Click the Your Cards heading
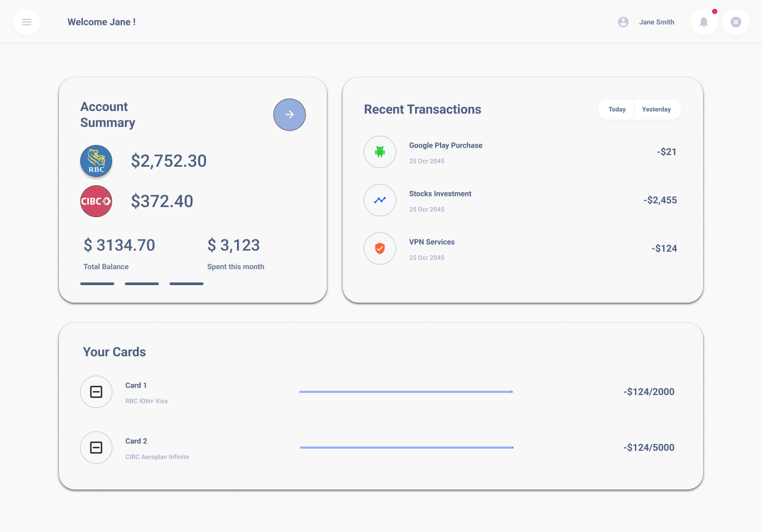This screenshot has width=762, height=532. [114, 352]
